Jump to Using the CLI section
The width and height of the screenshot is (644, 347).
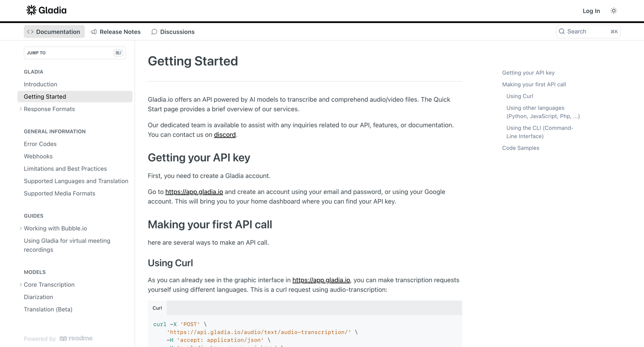540,132
